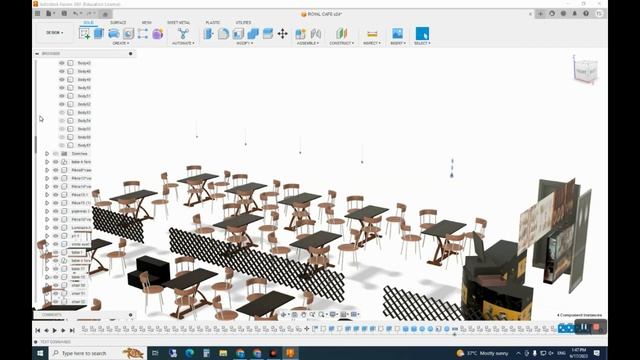
Task: Toggle the Sketches folder visibility eye
Action: pyautogui.click(x=56, y=153)
